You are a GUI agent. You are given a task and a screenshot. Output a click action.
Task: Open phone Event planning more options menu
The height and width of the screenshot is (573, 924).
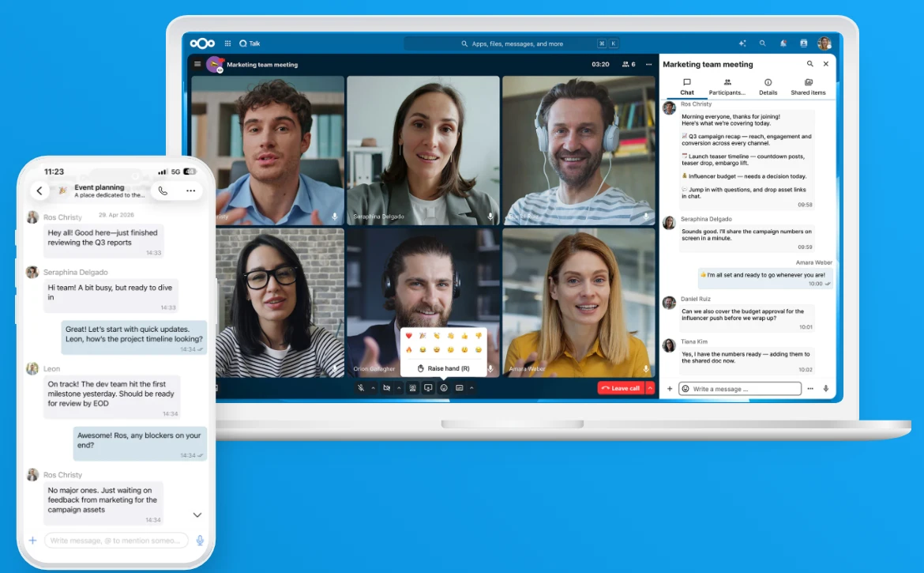click(190, 191)
